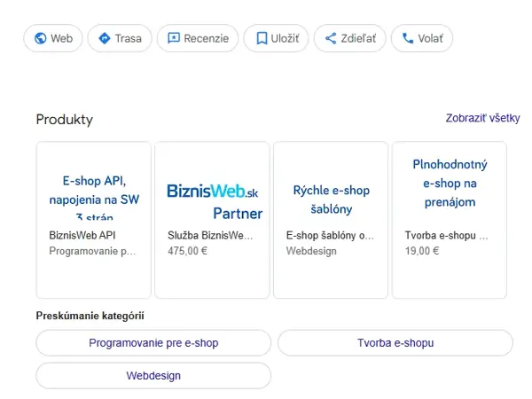Click the bookmark icon on Uložiť
The image size is (532, 399).
(262, 38)
